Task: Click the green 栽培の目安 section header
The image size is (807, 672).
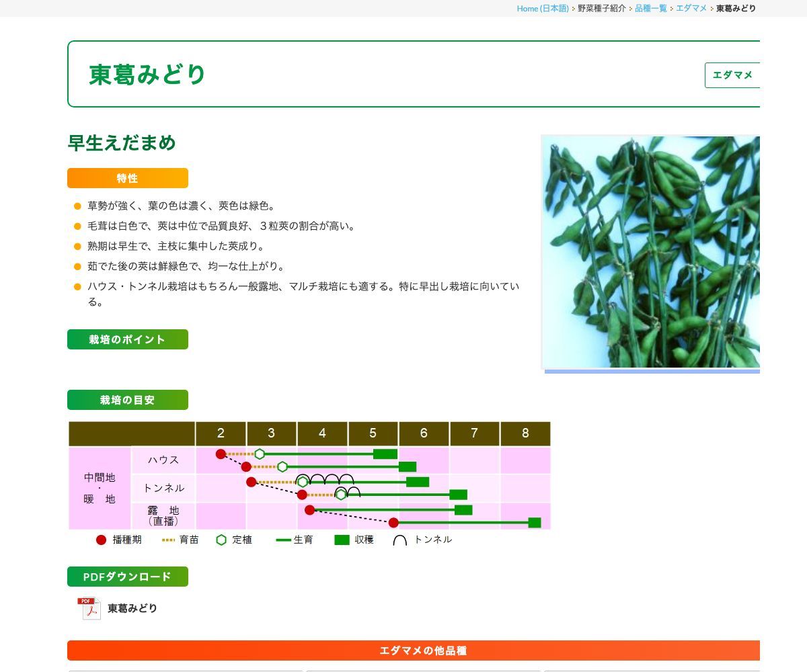Action: (127, 400)
